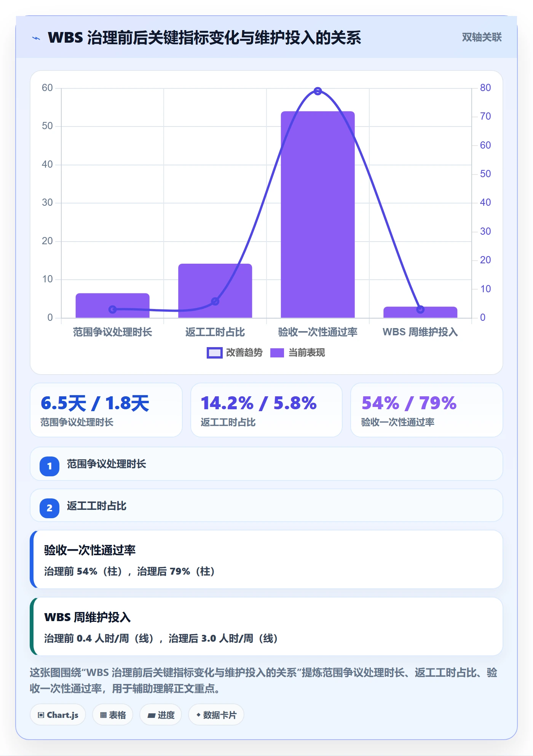Select the 数据卡片 tag

[x=216, y=715]
